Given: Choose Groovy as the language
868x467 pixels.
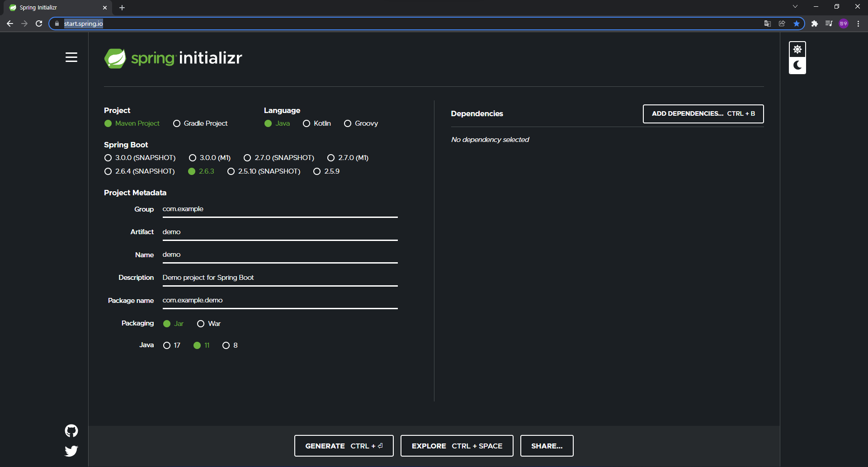Looking at the screenshot, I should [x=361, y=123].
